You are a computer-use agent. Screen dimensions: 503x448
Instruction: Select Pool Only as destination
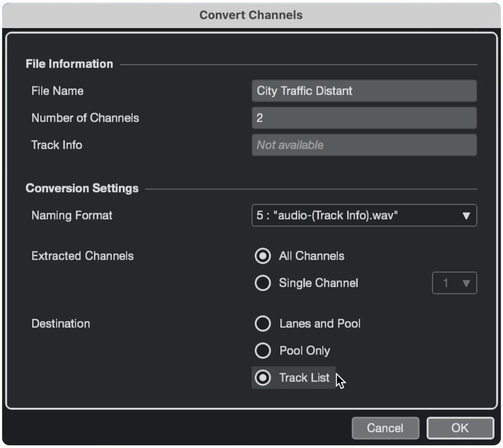coord(263,351)
